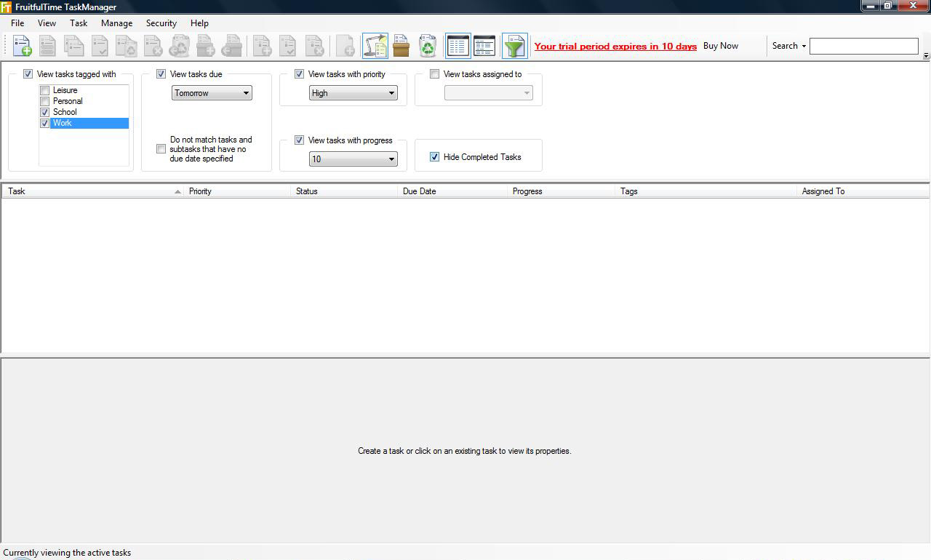This screenshot has width=931, height=560.
Task: Switch to the detail layout view icon
Action: [x=484, y=46]
